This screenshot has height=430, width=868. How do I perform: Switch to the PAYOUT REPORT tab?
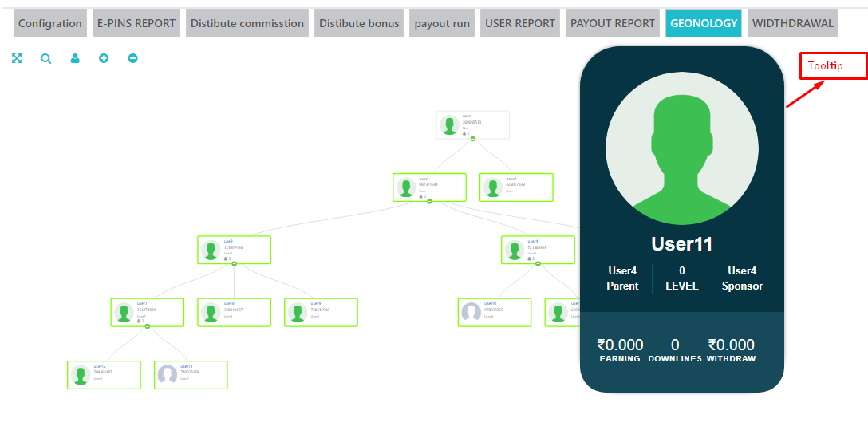click(x=613, y=23)
